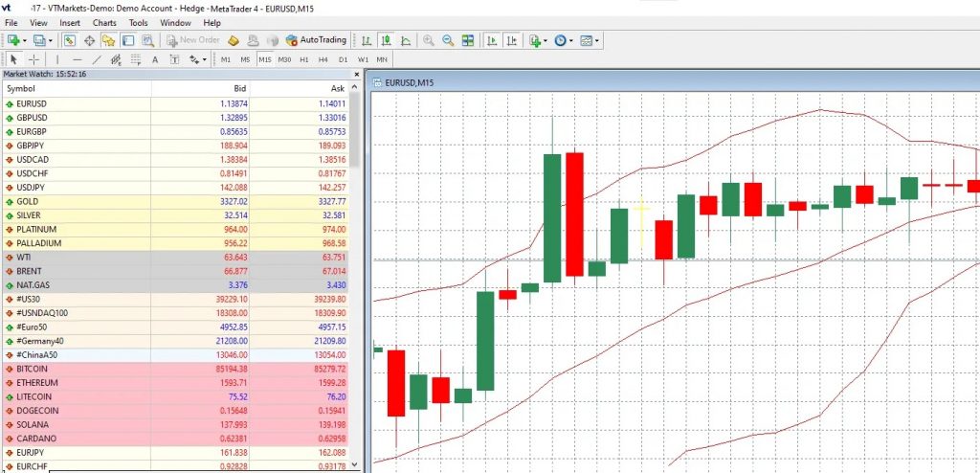Select the Fibonacci Retracement tool
This screenshot has width=980, height=473.
point(136,59)
